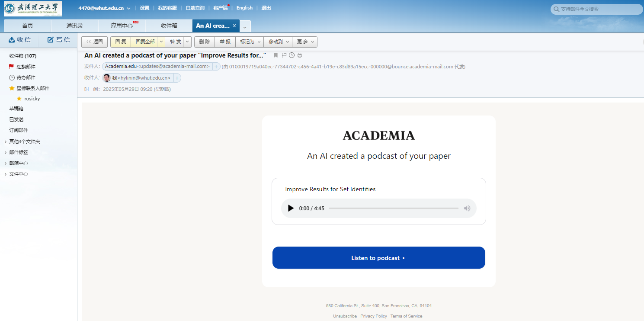Image resolution: width=644 pixels, height=321 pixels.
Task: Play the podcast audio
Action: pyautogui.click(x=291, y=208)
